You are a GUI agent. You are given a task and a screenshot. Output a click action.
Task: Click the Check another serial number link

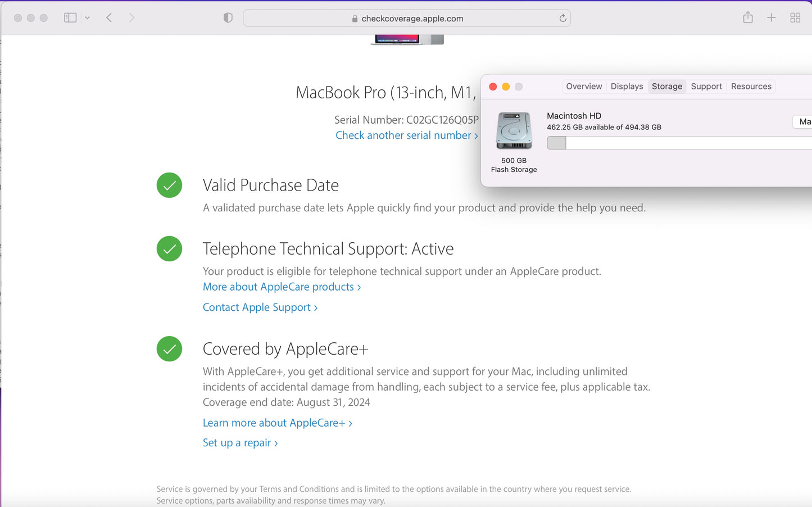pos(406,135)
